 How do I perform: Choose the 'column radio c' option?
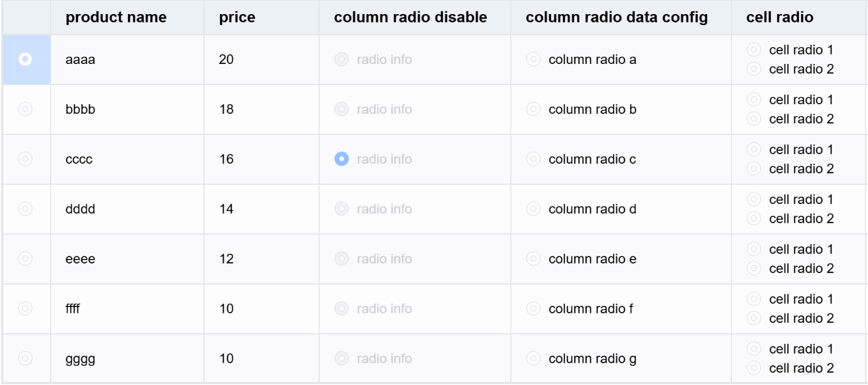(533, 159)
